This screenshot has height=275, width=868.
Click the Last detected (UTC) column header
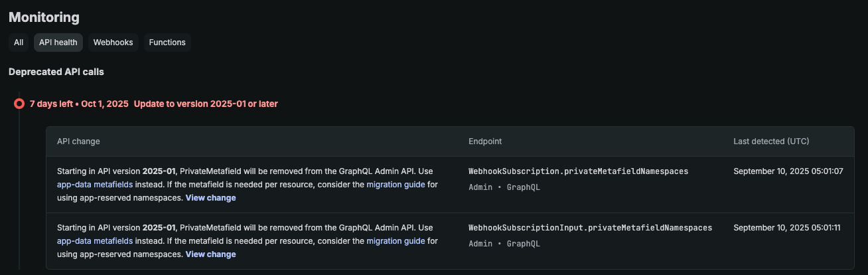pos(771,141)
